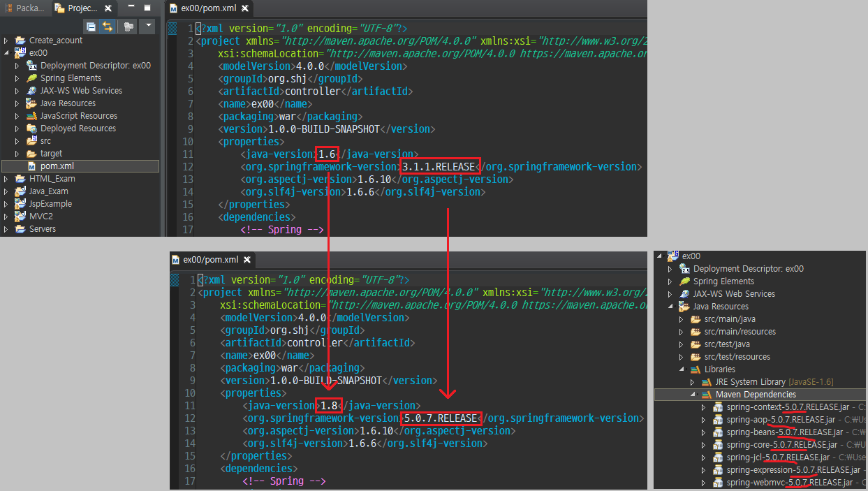Click the src/test/resources folder icon
The height and width of the screenshot is (491, 868).
[696, 357]
